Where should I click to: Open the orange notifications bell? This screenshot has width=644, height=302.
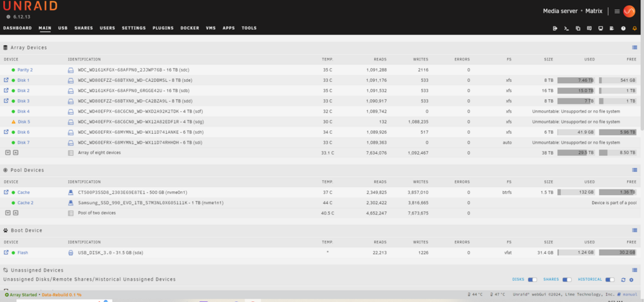(x=634, y=28)
